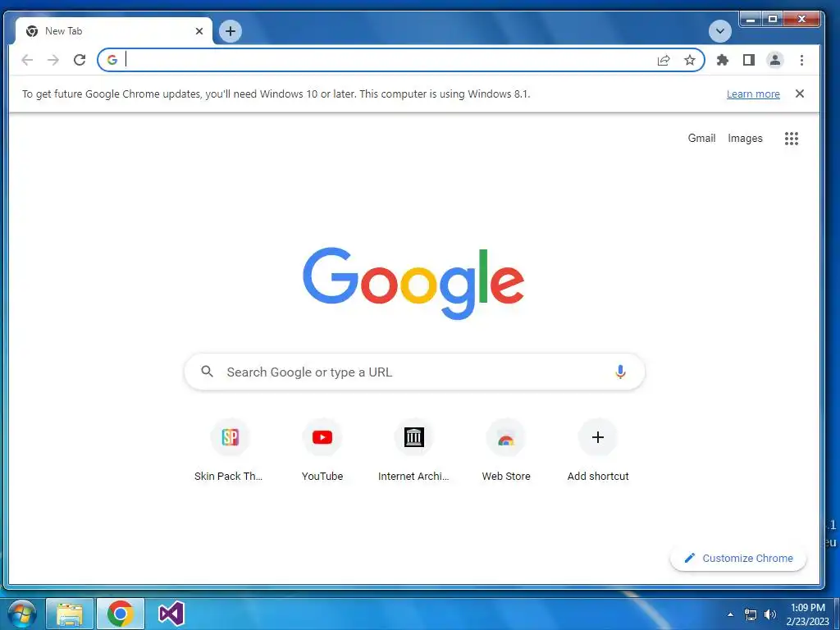
Task: Start voice search with microphone icon
Action: point(620,372)
